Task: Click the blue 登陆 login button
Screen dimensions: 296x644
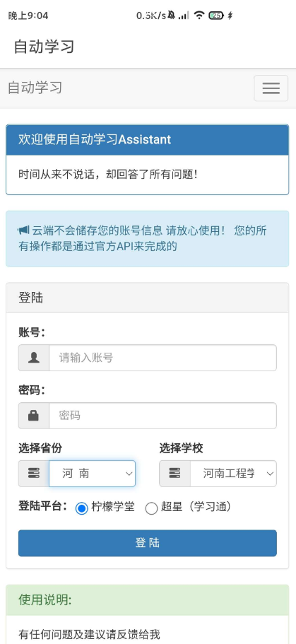Action: coord(148,543)
